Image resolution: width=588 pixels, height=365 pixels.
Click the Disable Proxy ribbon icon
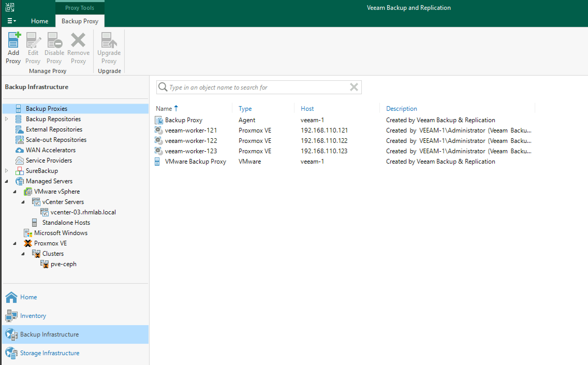point(55,40)
